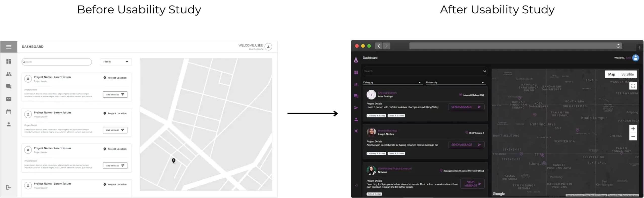Image resolution: width=644 pixels, height=198 pixels.
Task: Toggle fullscreen view on the Google map
Action: pos(633,86)
